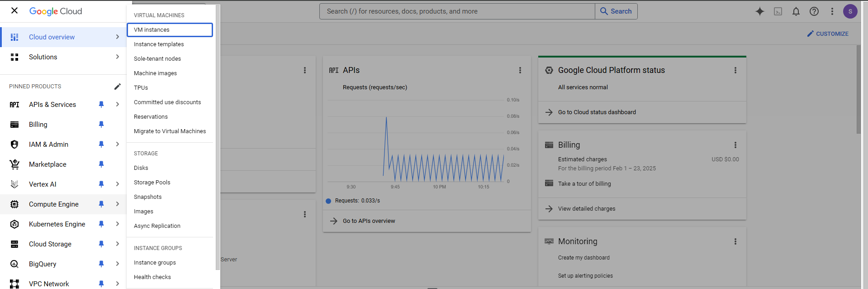Open the help question mark icon
868x289 pixels.
[814, 11]
